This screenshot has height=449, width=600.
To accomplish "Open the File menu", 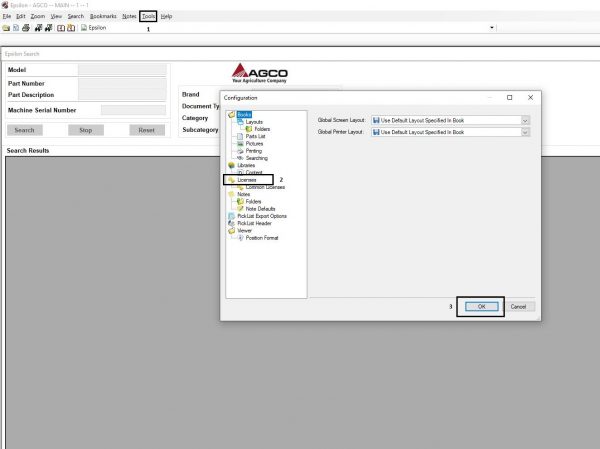I will (x=7, y=16).
